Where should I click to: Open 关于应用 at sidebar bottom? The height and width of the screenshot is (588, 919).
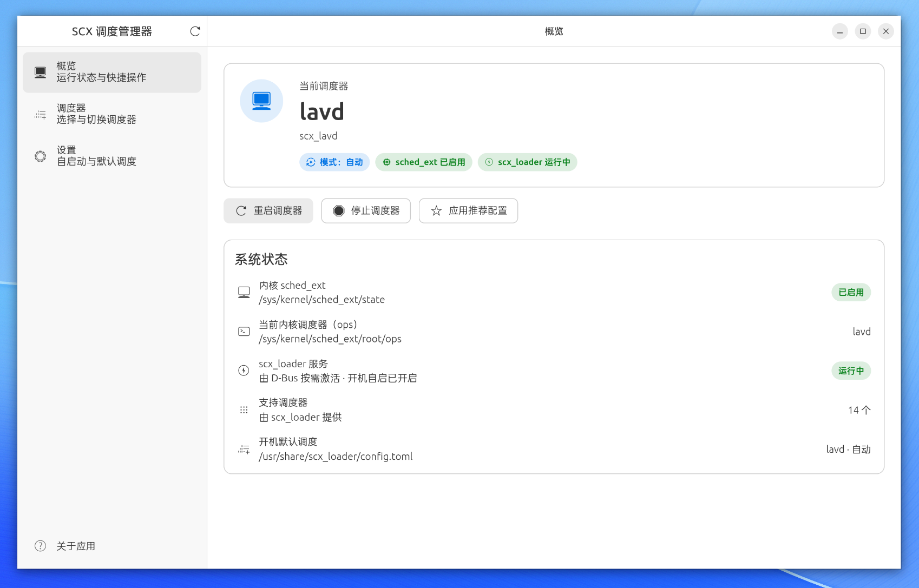[112, 546]
